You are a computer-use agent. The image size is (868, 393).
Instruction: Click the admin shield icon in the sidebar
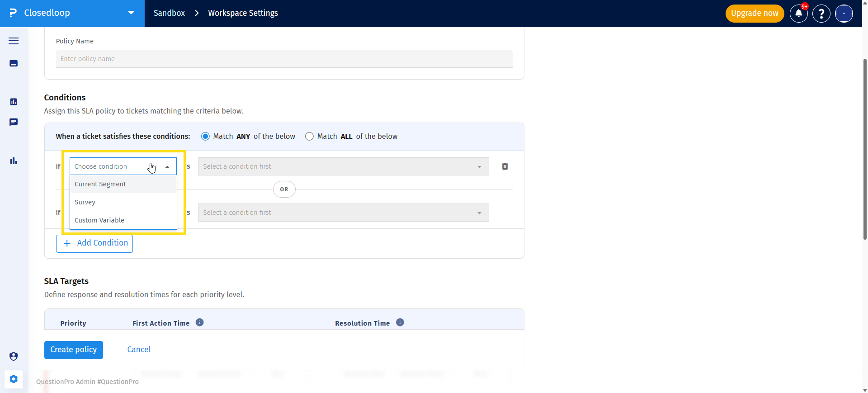(x=14, y=356)
